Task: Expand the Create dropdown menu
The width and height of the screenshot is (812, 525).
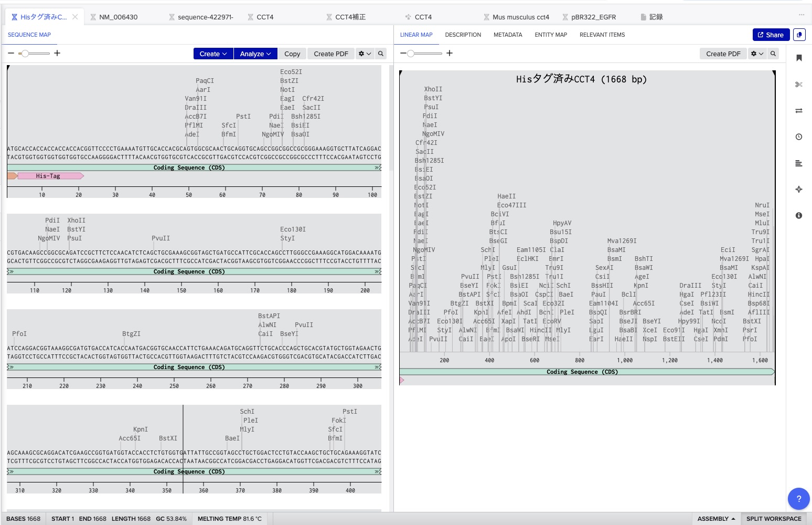Action: coord(213,54)
